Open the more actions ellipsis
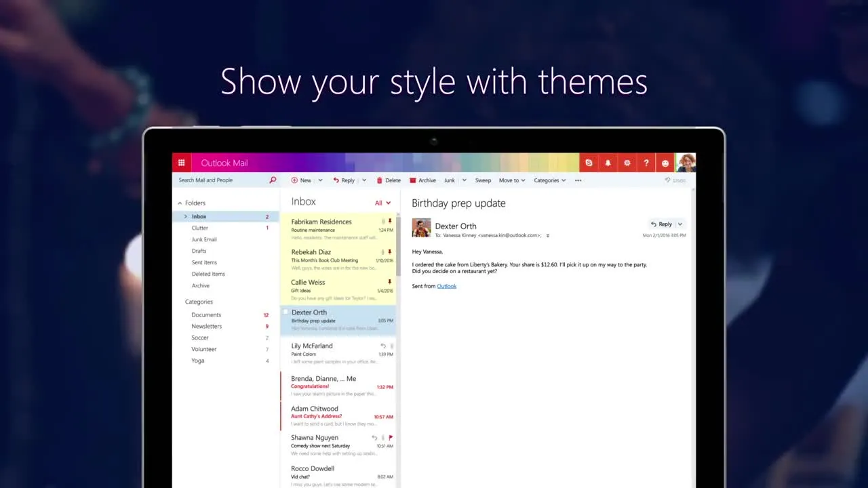 pyautogui.click(x=578, y=180)
